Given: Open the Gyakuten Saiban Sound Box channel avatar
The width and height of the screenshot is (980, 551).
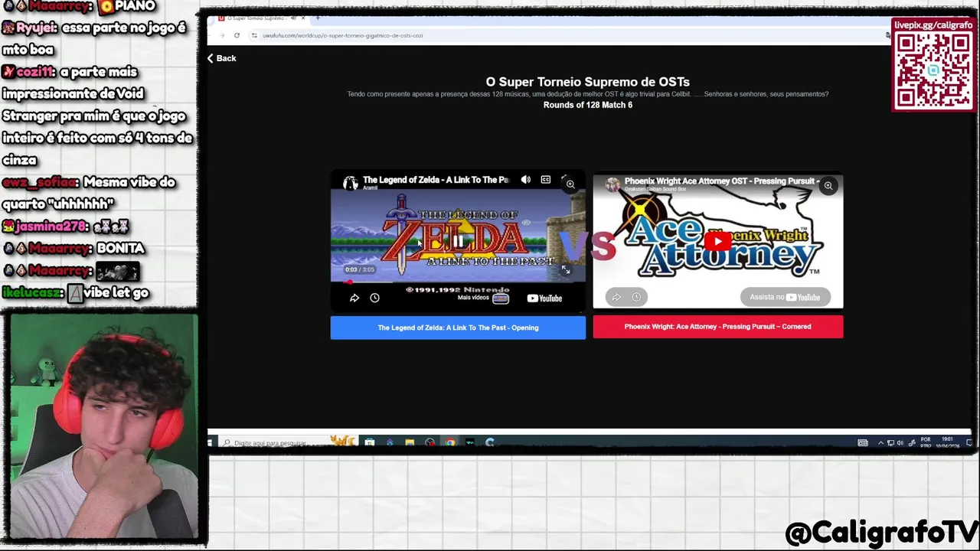Looking at the screenshot, I should pos(612,184).
